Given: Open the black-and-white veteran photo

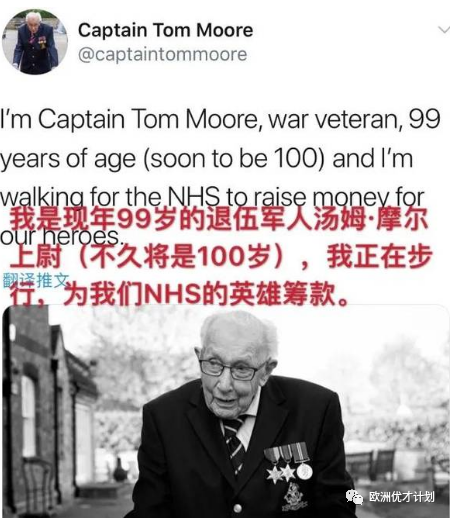Looking at the screenshot, I should click(225, 411).
